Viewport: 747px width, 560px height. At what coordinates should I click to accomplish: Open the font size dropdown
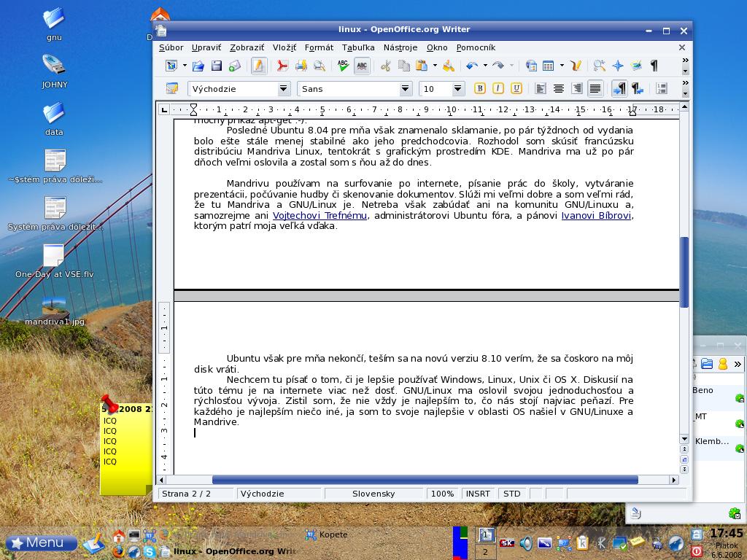458,89
